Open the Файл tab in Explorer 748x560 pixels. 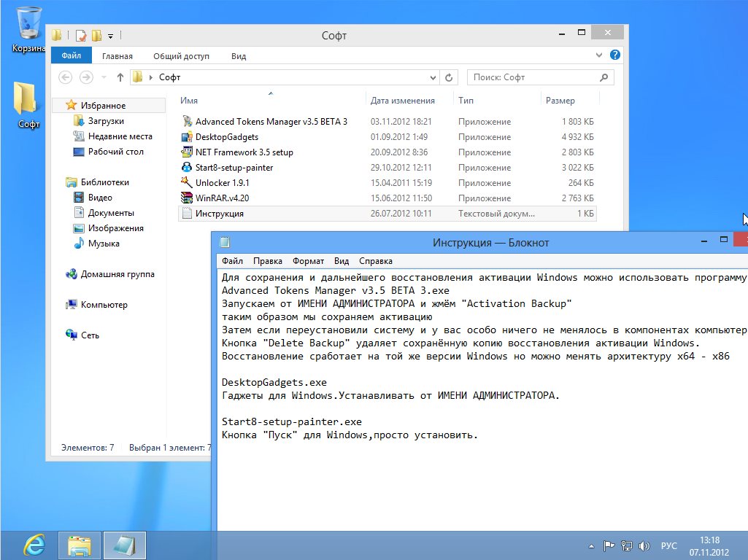coord(71,55)
